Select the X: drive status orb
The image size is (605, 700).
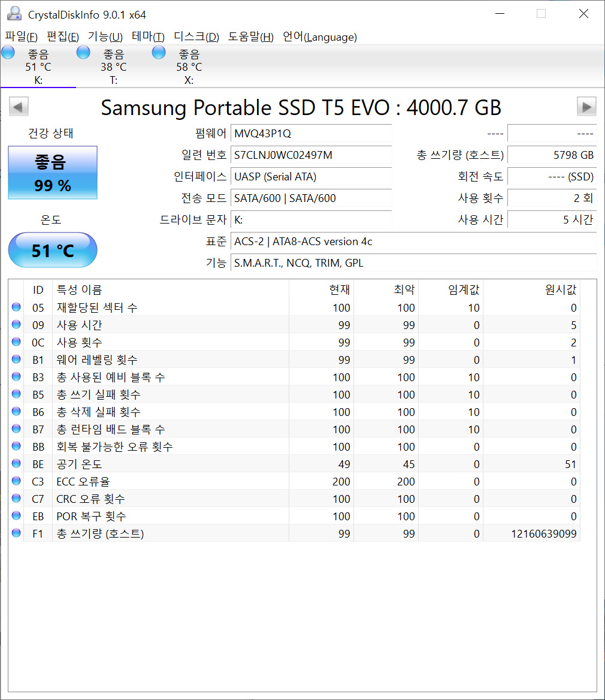point(159,53)
